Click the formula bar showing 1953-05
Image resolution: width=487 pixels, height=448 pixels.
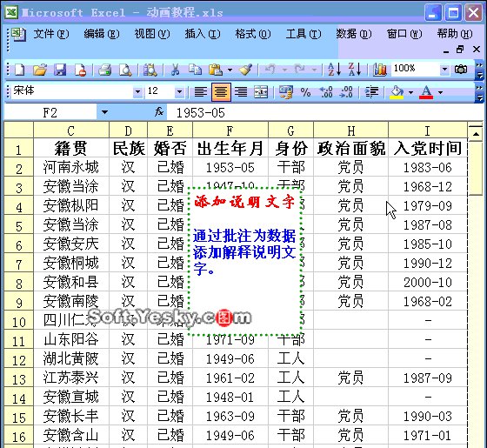click(x=324, y=112)
